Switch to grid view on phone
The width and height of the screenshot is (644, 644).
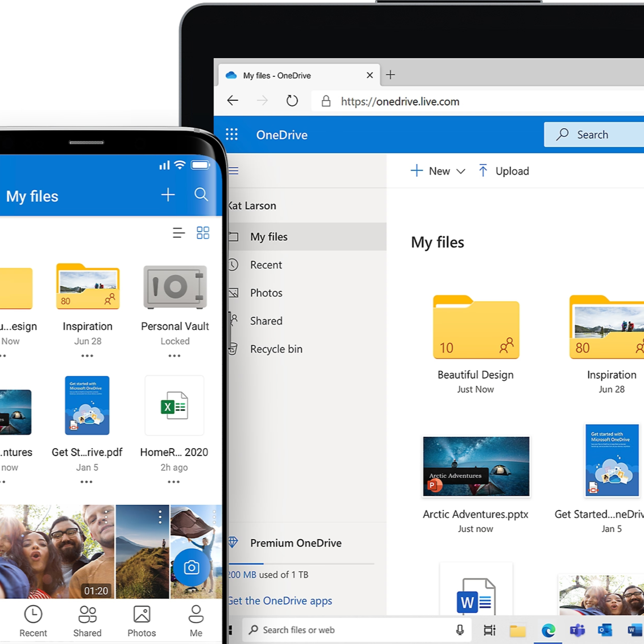[203, 233]
